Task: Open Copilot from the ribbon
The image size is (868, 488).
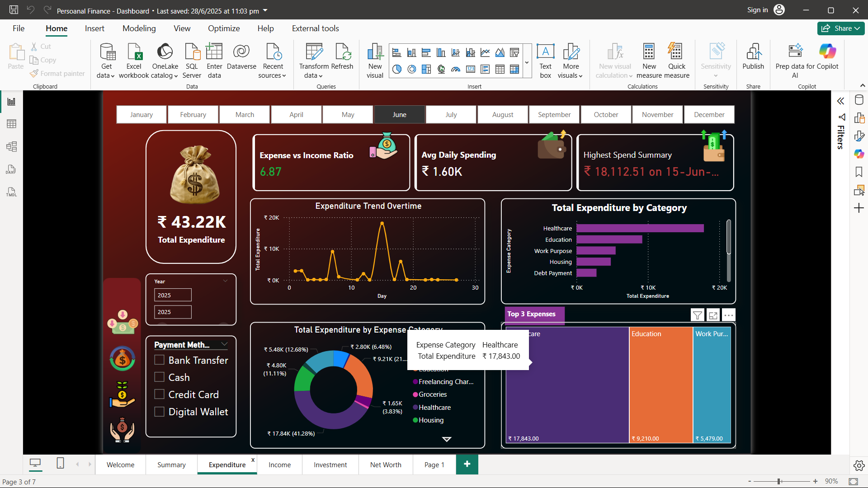Action: (827, 56)
